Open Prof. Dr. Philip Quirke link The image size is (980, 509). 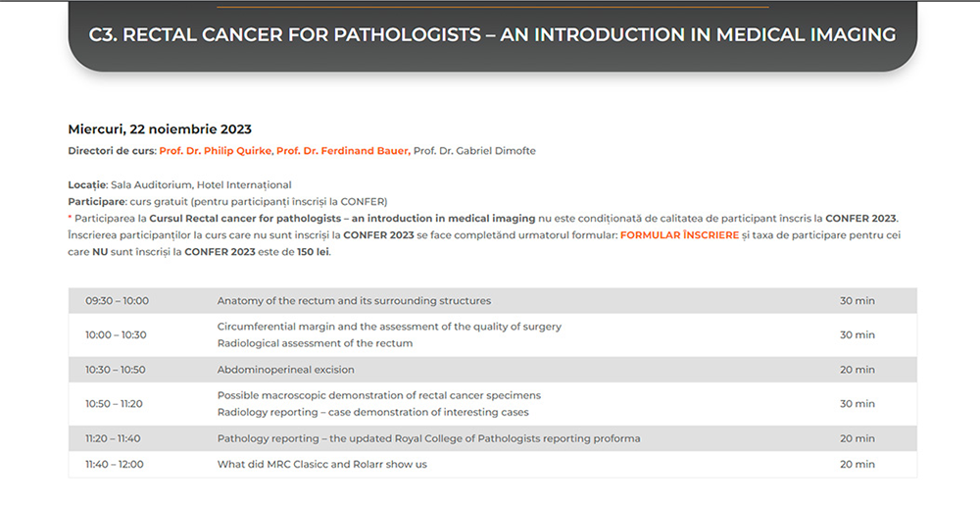[215, 151]
